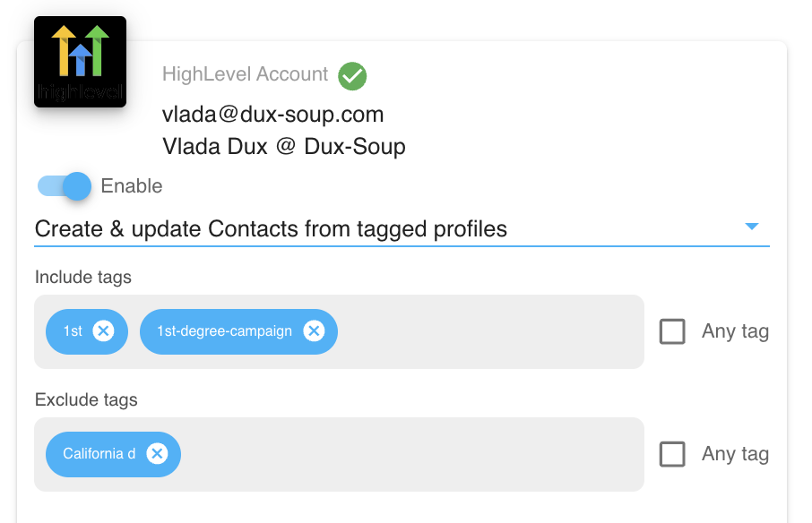Click the Include tags section label

[82, 278]
